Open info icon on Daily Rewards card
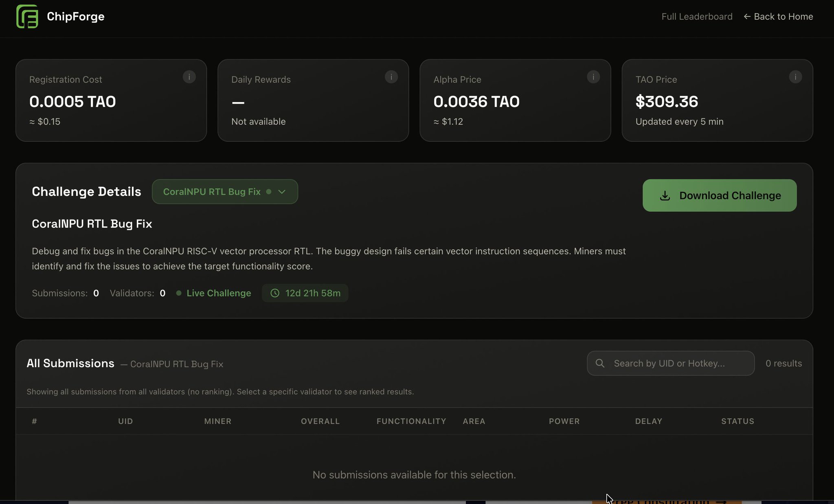Screen dimensions: 834x504 [x=391, y=77]
